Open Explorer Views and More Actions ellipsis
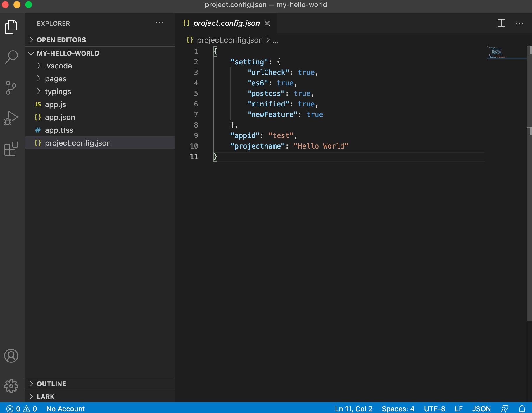This screenshot has width=532, height=413. click(160, 23)
